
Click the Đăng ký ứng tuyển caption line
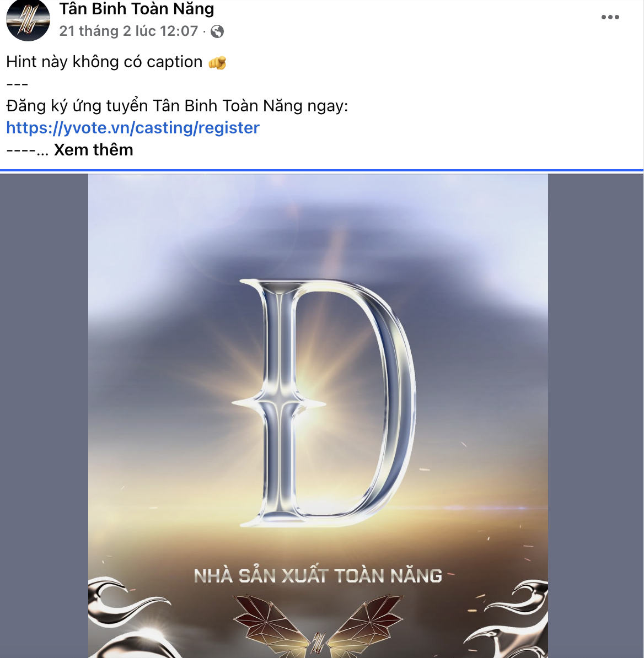[177, 106]
